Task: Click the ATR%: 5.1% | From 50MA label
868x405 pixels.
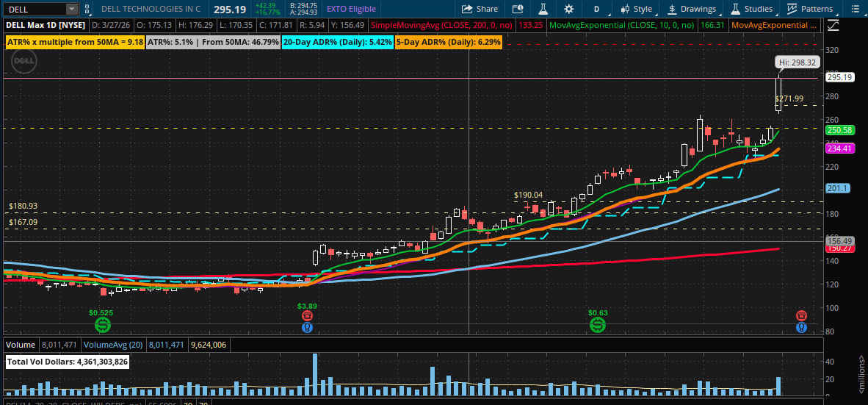Action: (x=213, y=42)
